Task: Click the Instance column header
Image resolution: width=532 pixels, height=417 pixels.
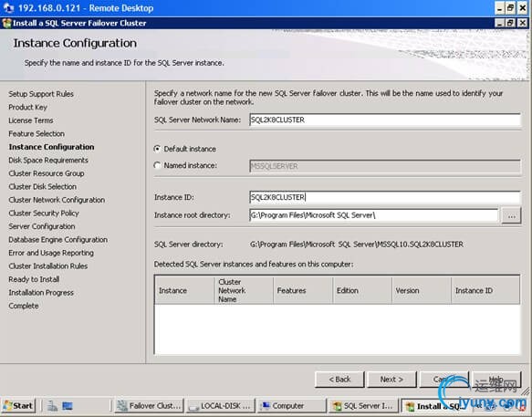Action: pos(185,290)
